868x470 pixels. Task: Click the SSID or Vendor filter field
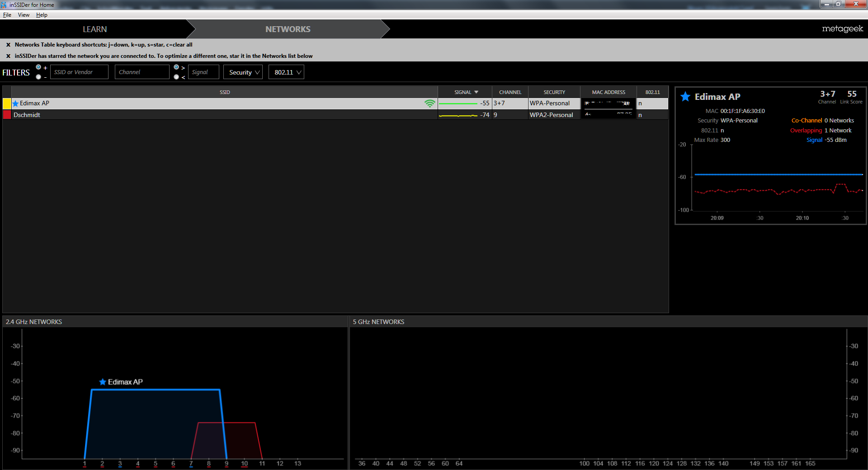(x=79, y=72)
